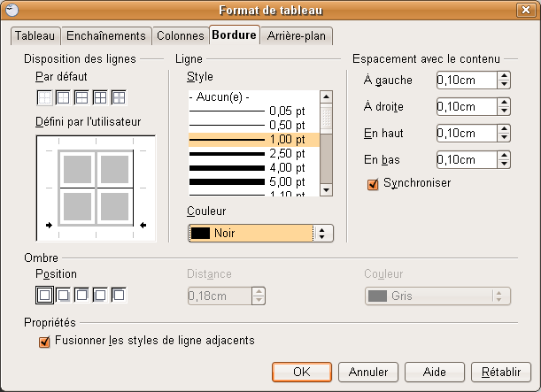Image resolution: width=541 pixels, height=392 pixels.
Task: Select the 2,50 pt line style
Action: (255, 153)
